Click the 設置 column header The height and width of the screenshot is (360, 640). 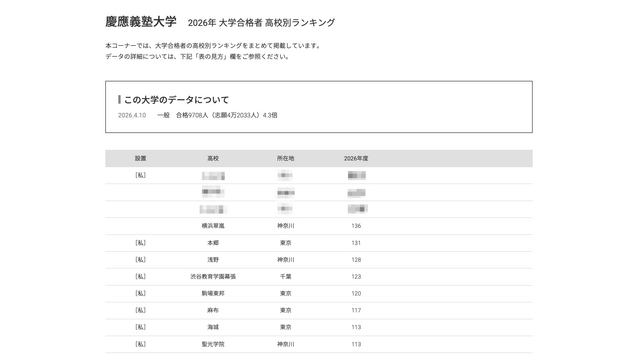click(140, 158)
